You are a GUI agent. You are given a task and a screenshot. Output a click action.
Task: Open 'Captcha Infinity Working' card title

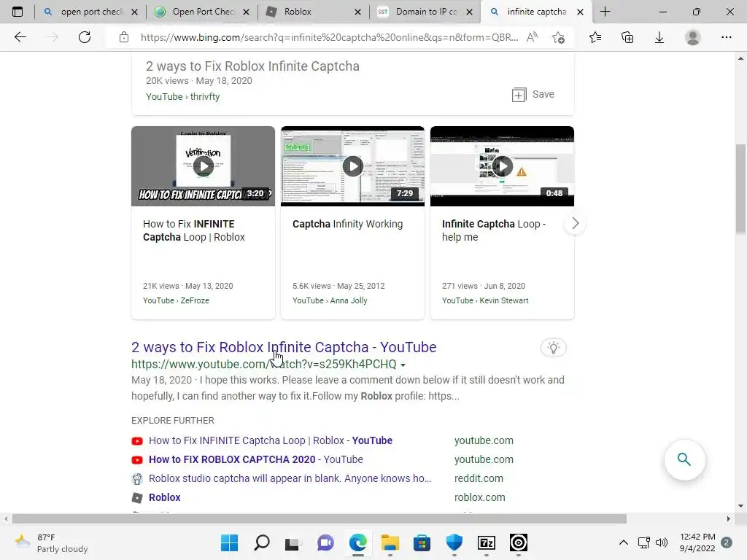click(347, 224)
